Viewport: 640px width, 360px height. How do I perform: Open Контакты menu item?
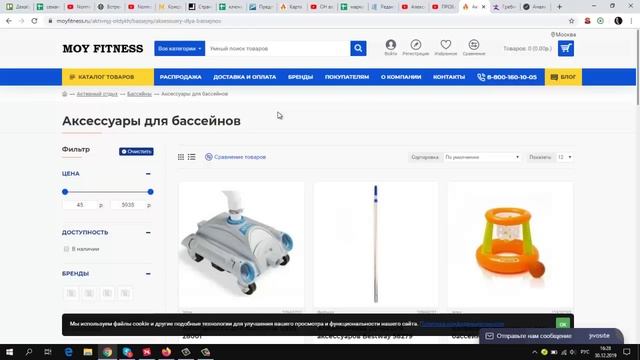click(x=449, y=77)
